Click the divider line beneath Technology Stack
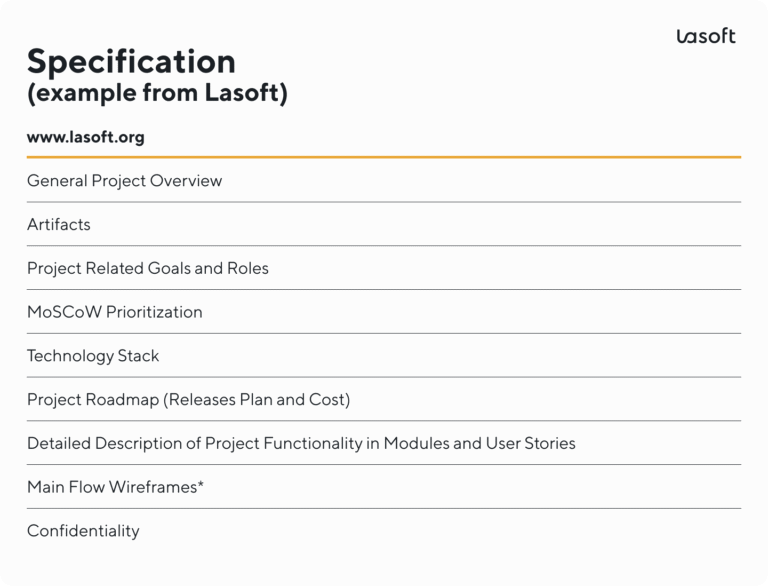 click(384, 377)
